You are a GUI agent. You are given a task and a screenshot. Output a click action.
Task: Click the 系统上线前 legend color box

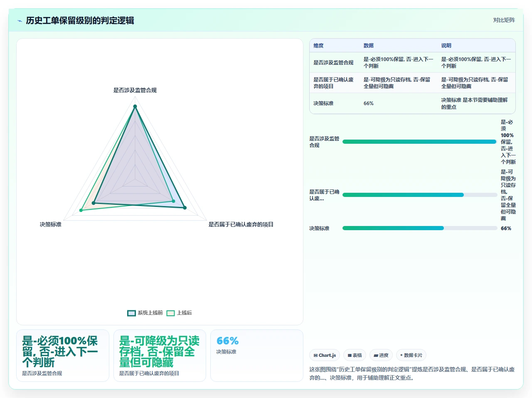pos(131,313)
